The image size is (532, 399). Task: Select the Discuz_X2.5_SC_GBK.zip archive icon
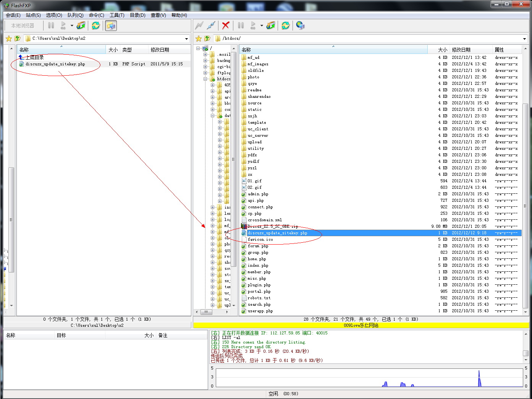coord(244,226)
